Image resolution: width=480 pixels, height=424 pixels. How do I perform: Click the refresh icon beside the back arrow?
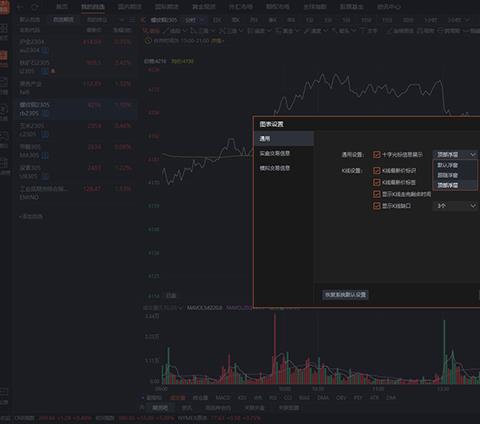[x=35, y=7]
